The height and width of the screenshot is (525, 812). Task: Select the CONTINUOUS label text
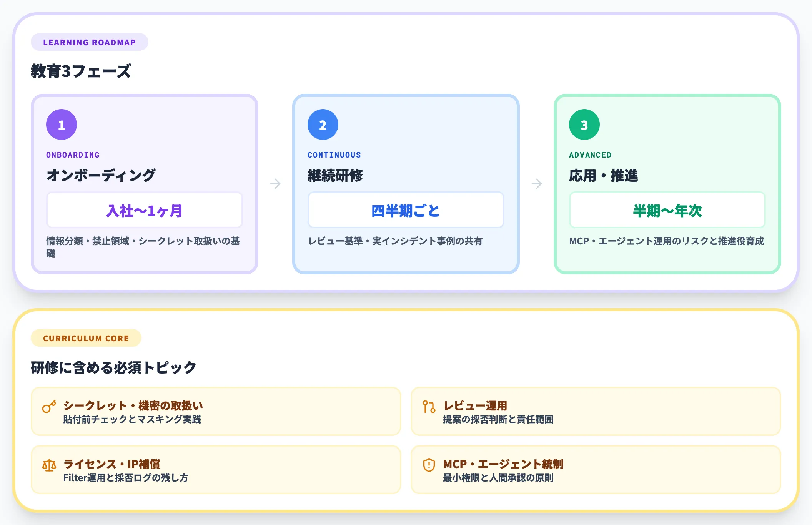334,155
